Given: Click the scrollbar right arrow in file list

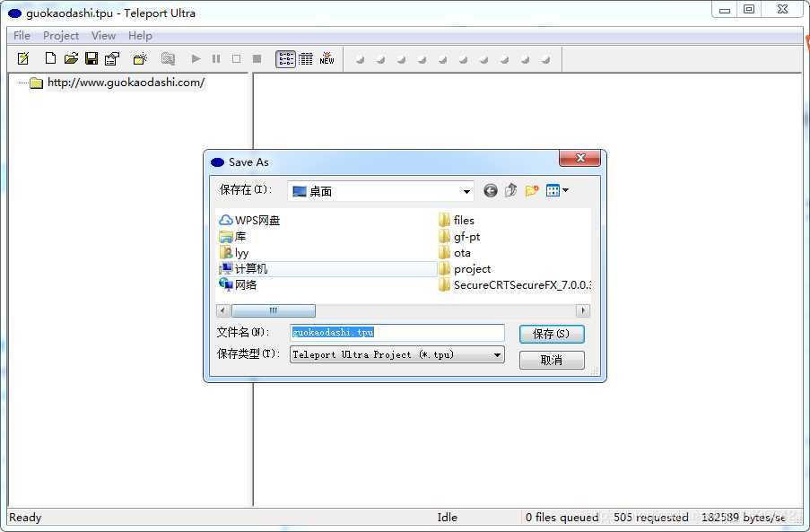Looking at the screenshot, I should tap(583, 310).
